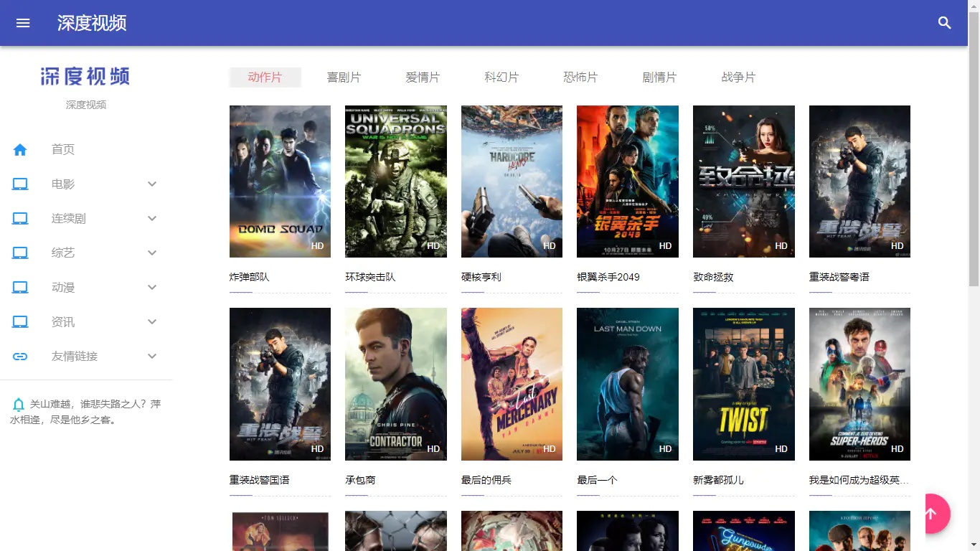
Task: Open the 科幻片 tab
Action: pos(501,77)
